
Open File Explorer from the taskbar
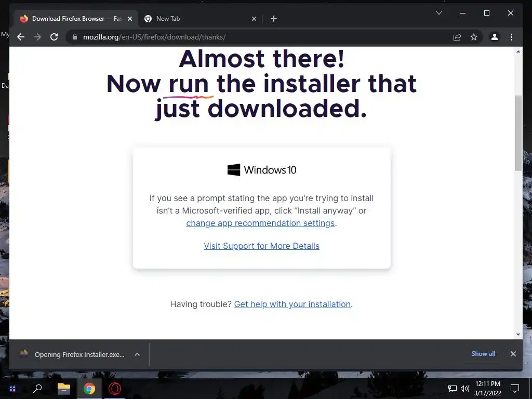point(63,388)
